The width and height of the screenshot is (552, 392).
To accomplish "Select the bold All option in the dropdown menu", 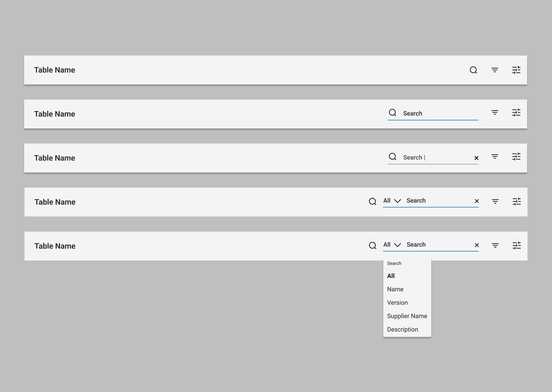I will [391, 276].
